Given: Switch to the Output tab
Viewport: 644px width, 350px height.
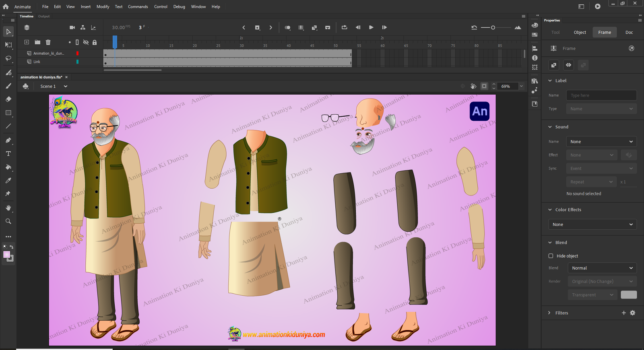Looking at the screenshot, I should click(x=44, y=16).
